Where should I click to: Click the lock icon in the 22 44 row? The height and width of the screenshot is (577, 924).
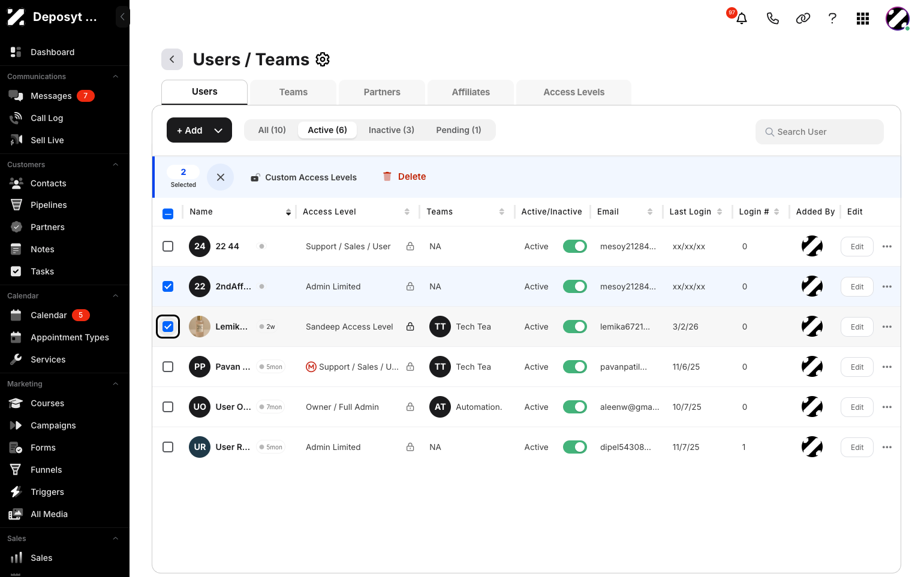(410, 246)
